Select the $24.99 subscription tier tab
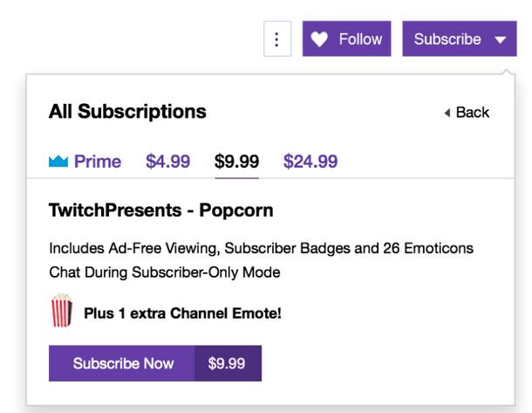The image size is (532, 413). (310, 161)
